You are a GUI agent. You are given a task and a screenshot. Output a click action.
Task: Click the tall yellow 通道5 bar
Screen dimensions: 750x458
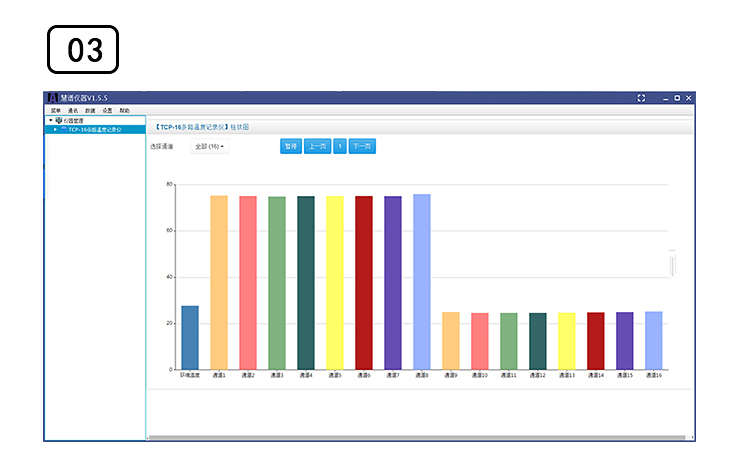[x=335, y=283]
